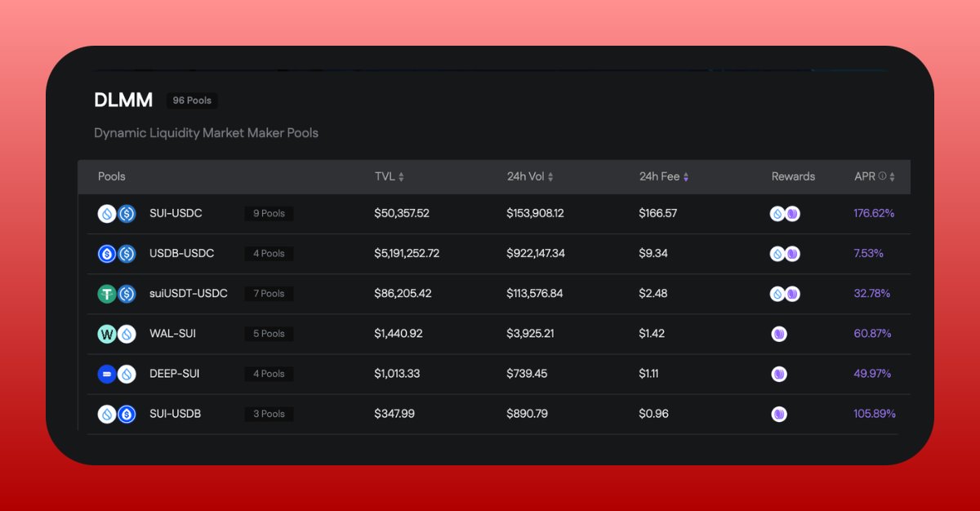
Task: Sort by TVL column arrows
Action: point(401,177)
